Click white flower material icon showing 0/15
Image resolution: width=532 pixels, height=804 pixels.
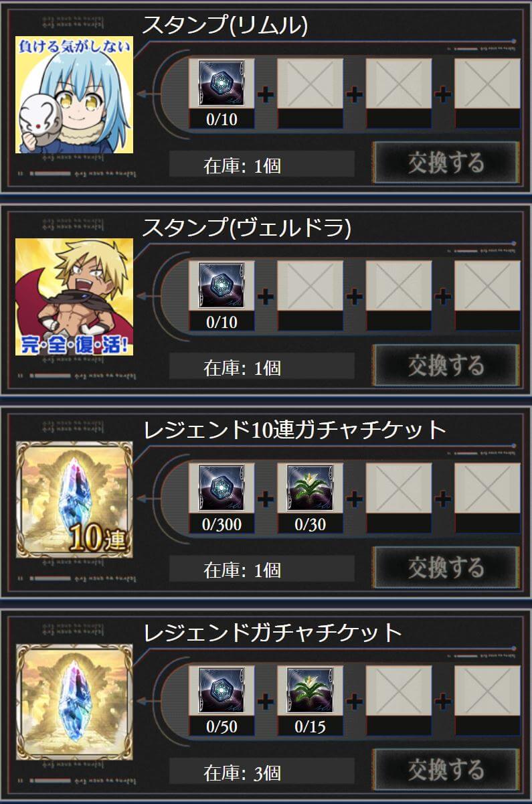[310, 690]
